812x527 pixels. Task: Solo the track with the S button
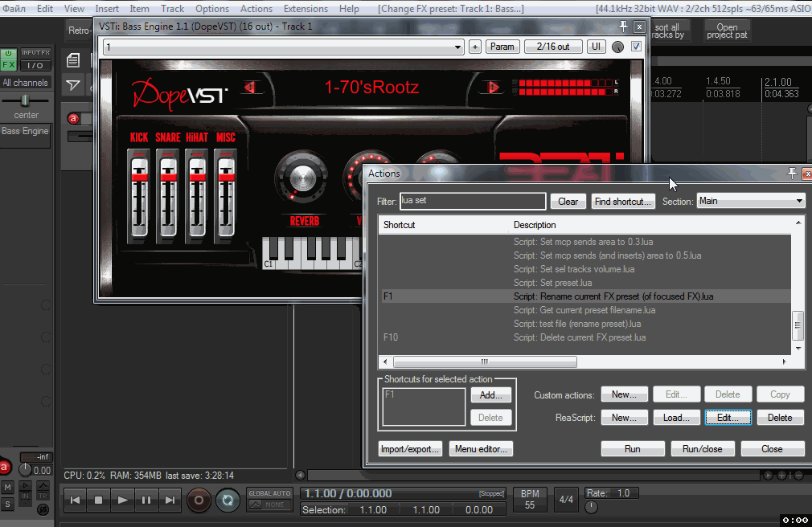coord(7,504)
